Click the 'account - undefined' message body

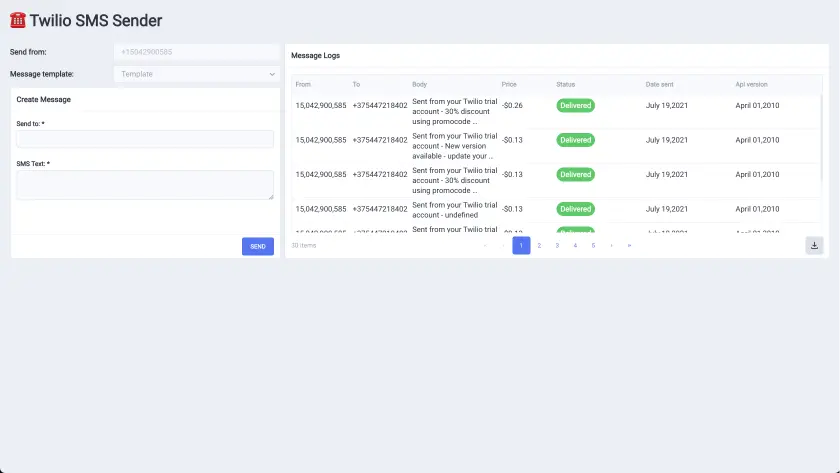tap(455, 209)
